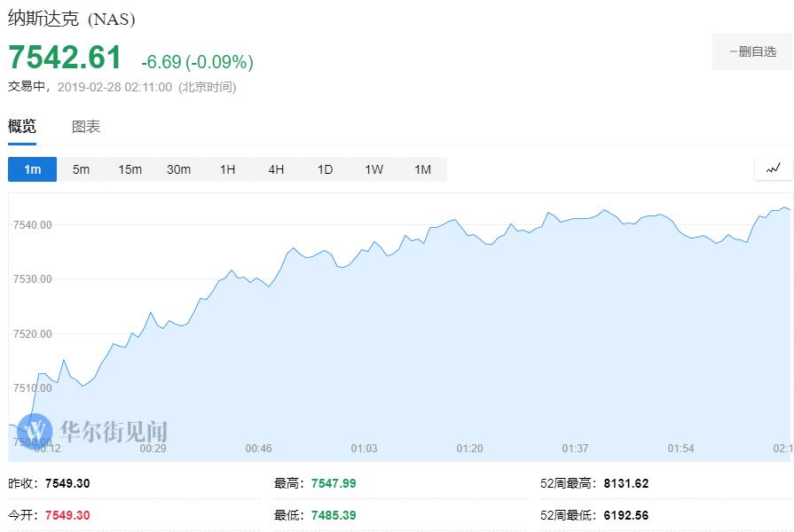Viewport: 794px width, 532px height.
Task: Click the current price 7542.61
Action: (x=65, y=59)
